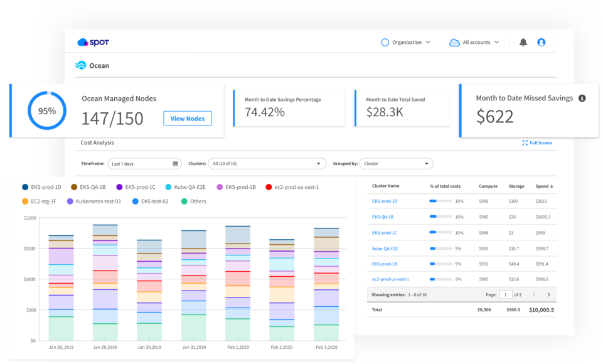Open the Organization dropdown
The width and height of the screenshot is (603, 364).
point(406,43)
